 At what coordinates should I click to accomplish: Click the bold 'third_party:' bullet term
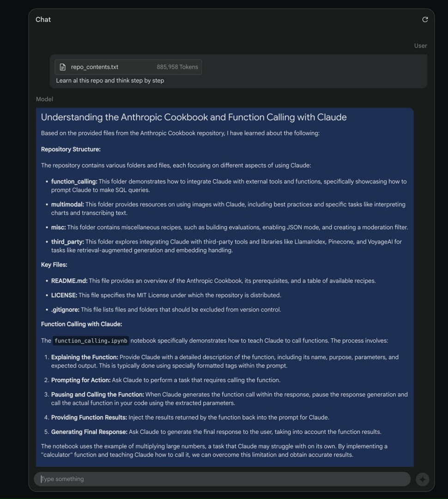pos(67,242)
